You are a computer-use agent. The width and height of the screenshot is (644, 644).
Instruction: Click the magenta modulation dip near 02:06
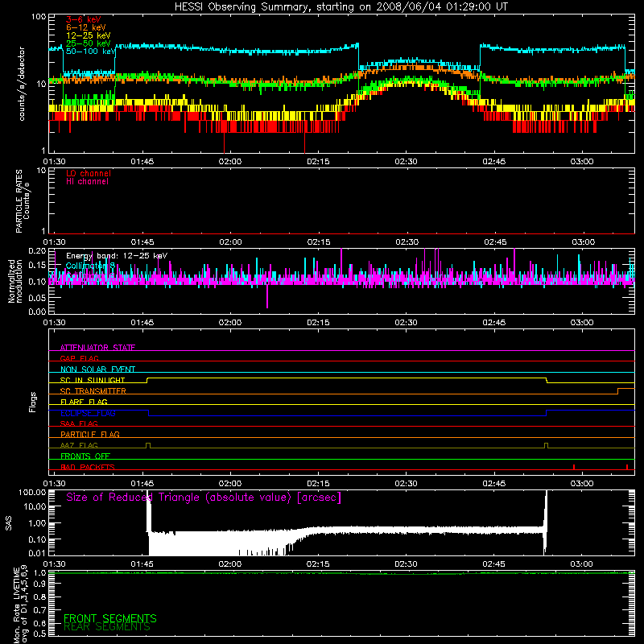pyautogui.click(x=267, y=295)
